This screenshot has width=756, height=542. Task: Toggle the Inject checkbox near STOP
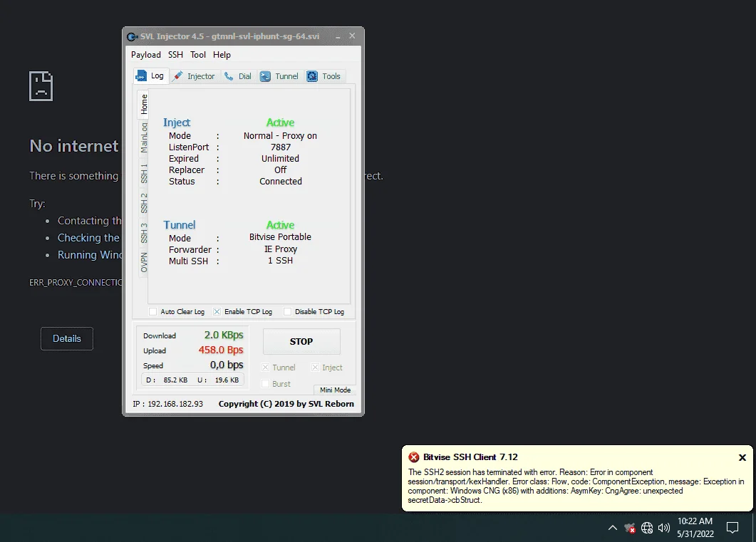(x=315, y=368)
